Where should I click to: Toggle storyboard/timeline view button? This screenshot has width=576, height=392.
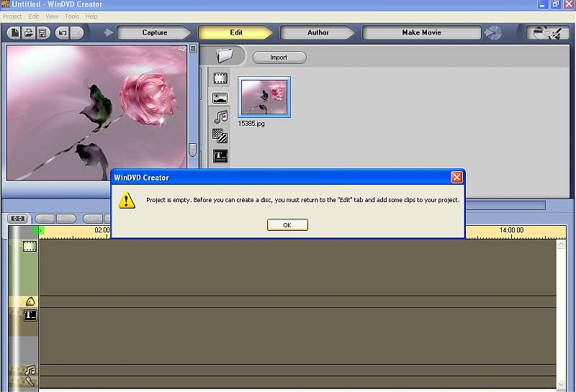[17, 219]
